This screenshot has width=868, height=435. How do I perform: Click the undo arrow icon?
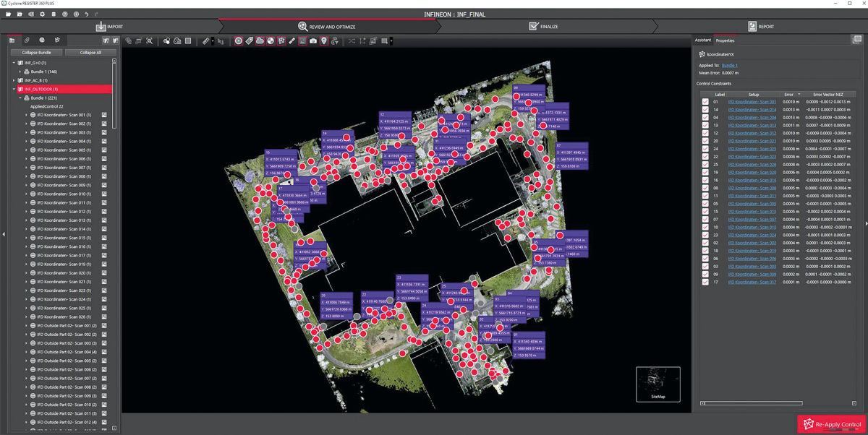[x=86, y=14]
